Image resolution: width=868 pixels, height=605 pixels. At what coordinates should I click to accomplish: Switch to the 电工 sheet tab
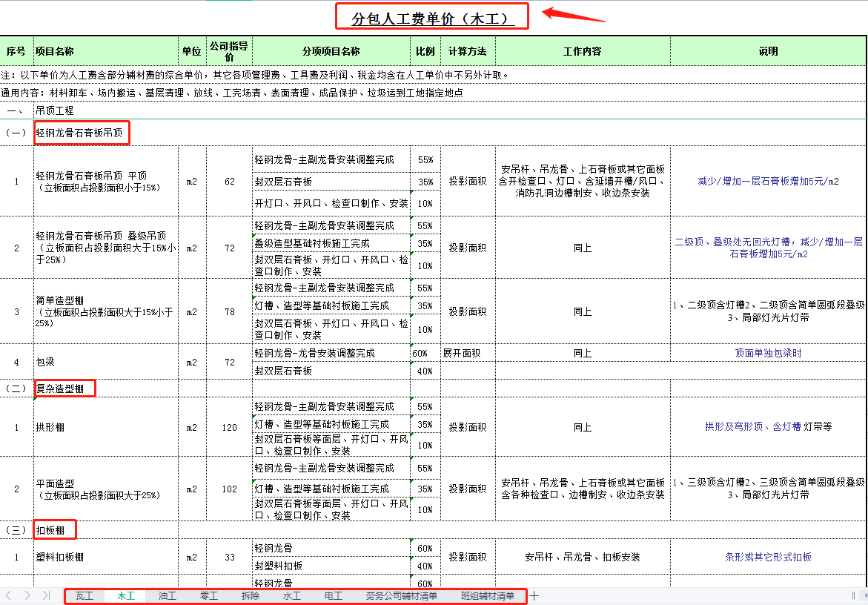pyautogui.click(x=334, y=596)
